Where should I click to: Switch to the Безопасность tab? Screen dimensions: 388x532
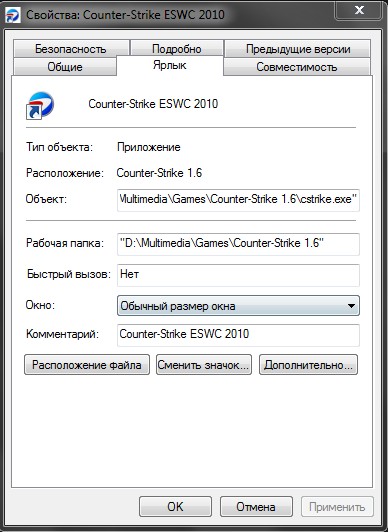[71, 49]
